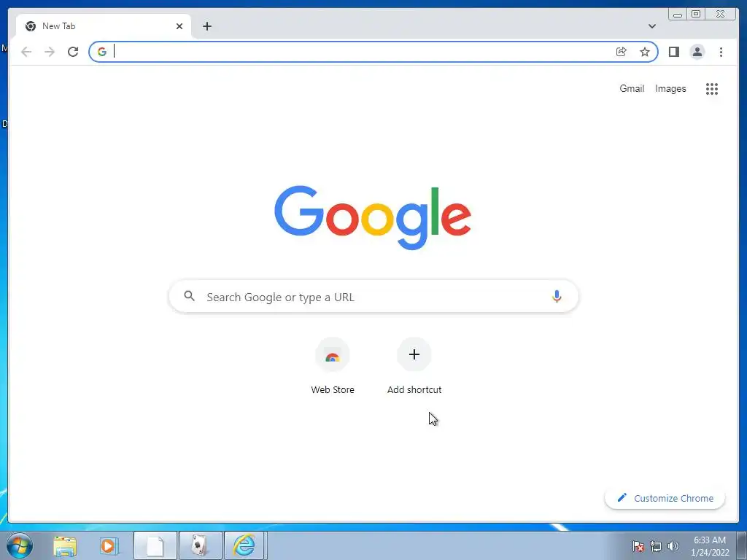Viewport: 747px width, 560px height.
Task: Open Images link
Action: 670,88
